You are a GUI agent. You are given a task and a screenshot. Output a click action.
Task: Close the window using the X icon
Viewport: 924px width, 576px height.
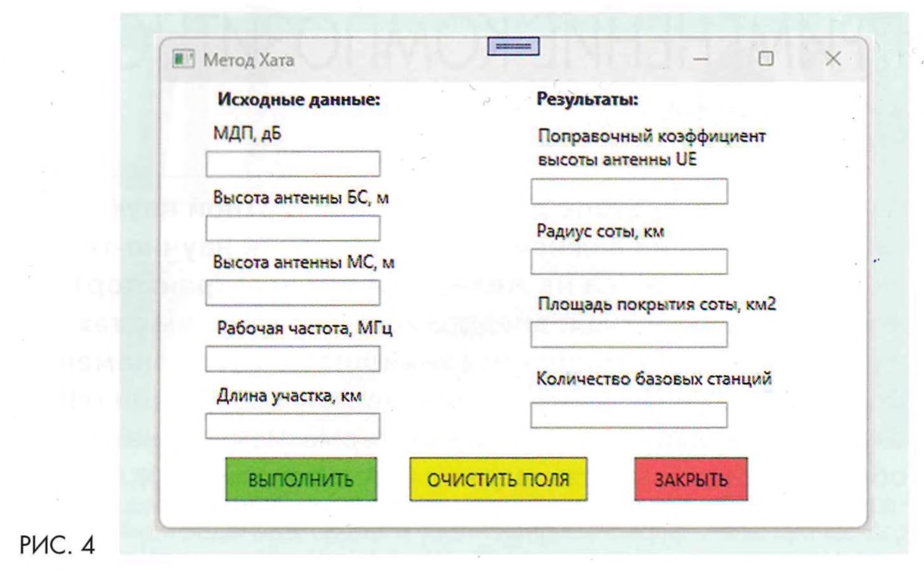[833, 59]
